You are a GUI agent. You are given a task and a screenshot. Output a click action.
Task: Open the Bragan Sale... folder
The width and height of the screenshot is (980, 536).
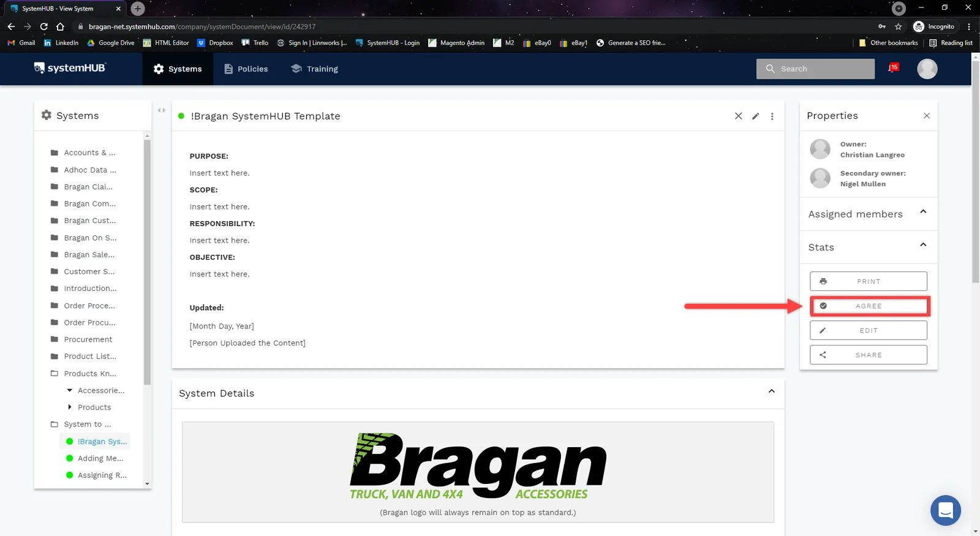(83, 254)
